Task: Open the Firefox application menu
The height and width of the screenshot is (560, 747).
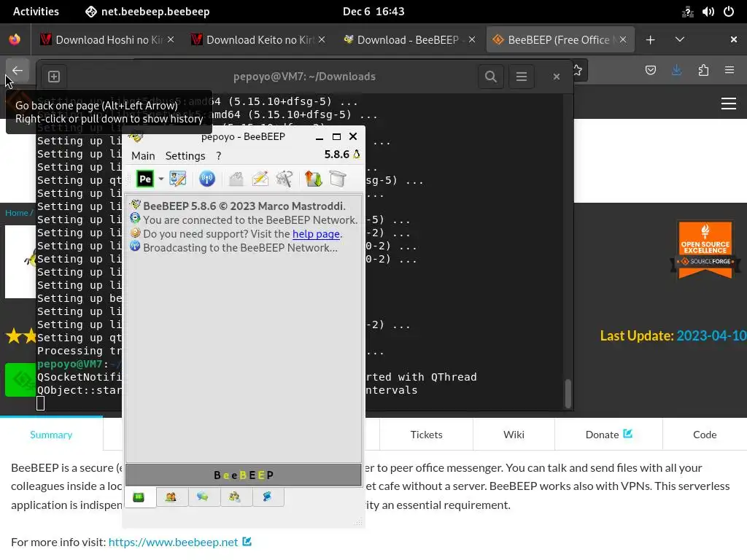Action: coord(729,71)
